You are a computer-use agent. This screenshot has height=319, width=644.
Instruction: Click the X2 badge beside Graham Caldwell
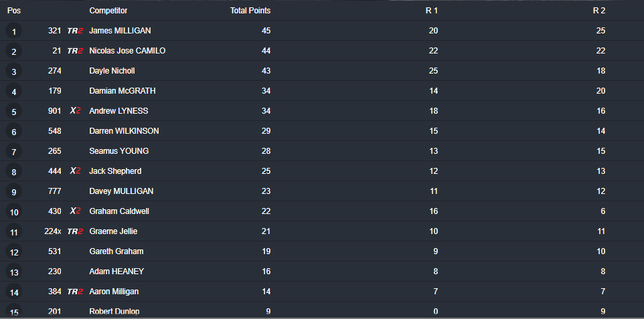pyautogui.click(x=75, y=211)
